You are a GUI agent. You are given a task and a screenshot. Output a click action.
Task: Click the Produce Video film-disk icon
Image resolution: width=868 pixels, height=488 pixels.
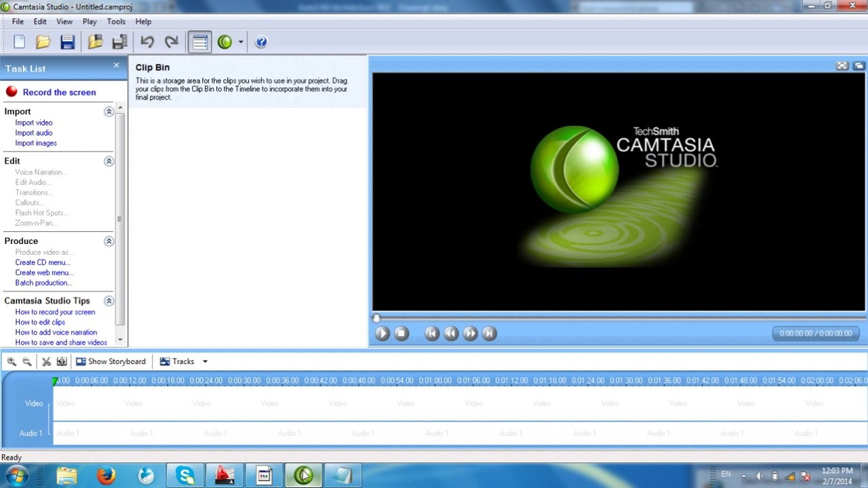click(x=119, y=42)
